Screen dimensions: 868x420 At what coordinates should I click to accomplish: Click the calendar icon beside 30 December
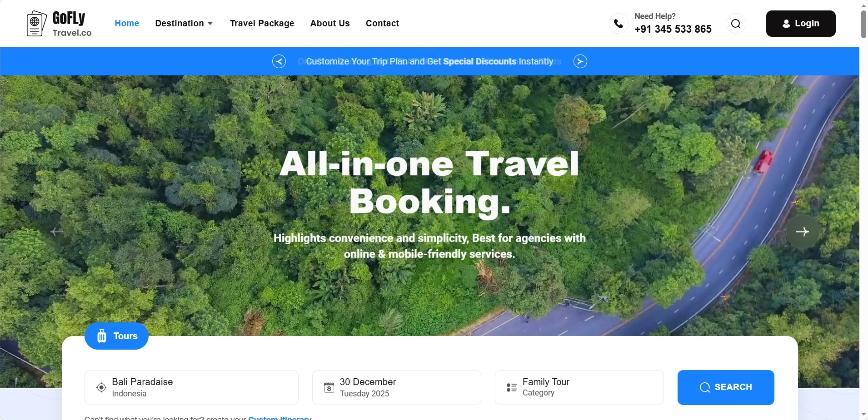coord(329,388)
